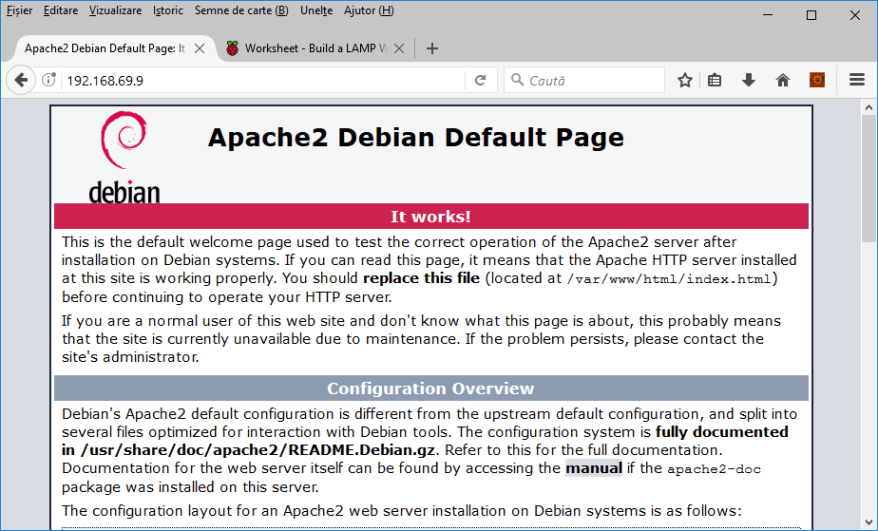
Task: Open a new tab with plus button
Action: 432,49
